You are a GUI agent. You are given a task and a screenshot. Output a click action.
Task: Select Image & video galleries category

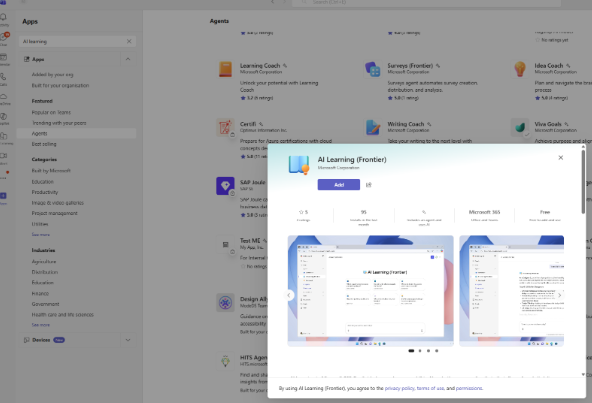58,203
